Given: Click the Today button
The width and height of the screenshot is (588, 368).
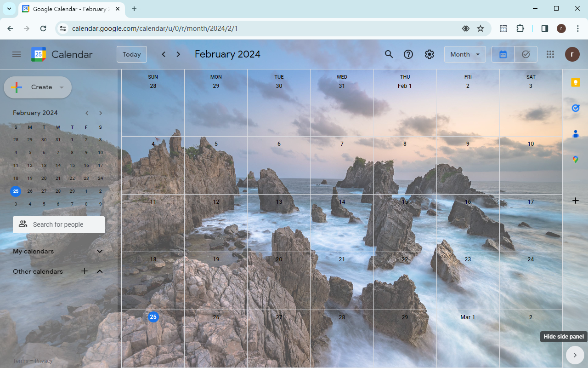Looking at the screenshot, I should 132,54.
